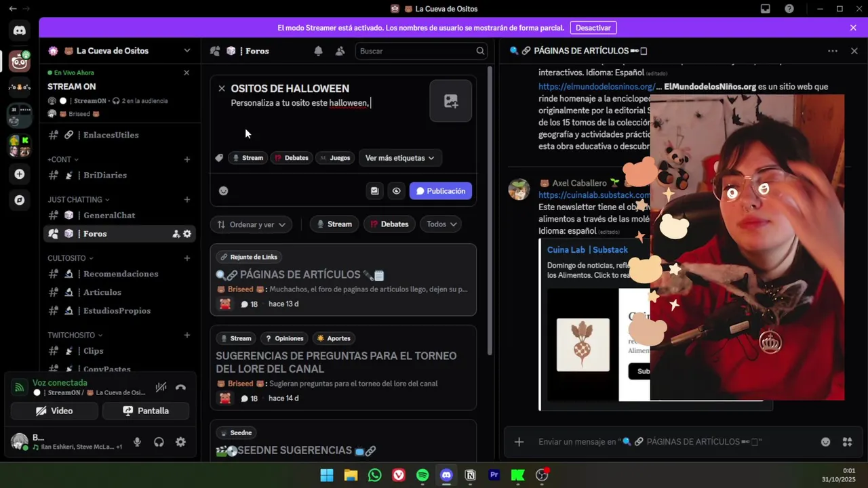868x488 pixels.
Task: Open apps icon in thread message box
Action: 847,442
